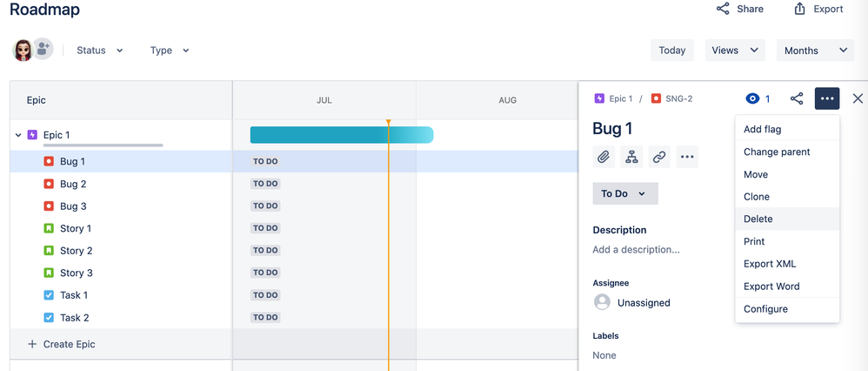The height and width of the screenshot is (371, 868).
Task: Collapse the Epic 1 chevron
Action: tap(18, 135)
